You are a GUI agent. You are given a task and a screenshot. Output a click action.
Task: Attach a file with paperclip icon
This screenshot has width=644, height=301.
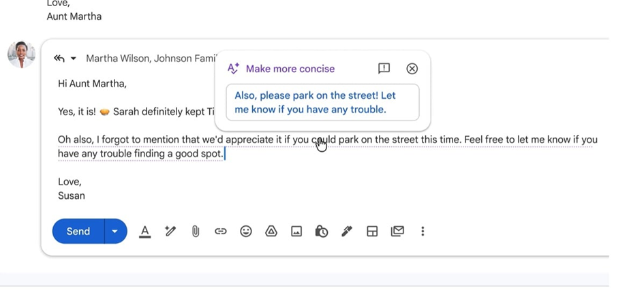tap(196, 232)
